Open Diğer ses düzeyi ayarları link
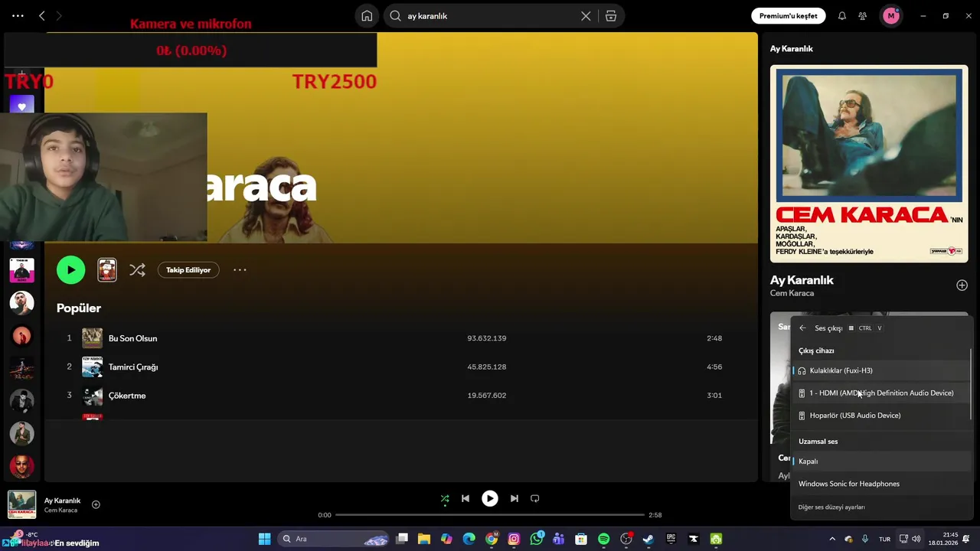 (x=831, y=507)
